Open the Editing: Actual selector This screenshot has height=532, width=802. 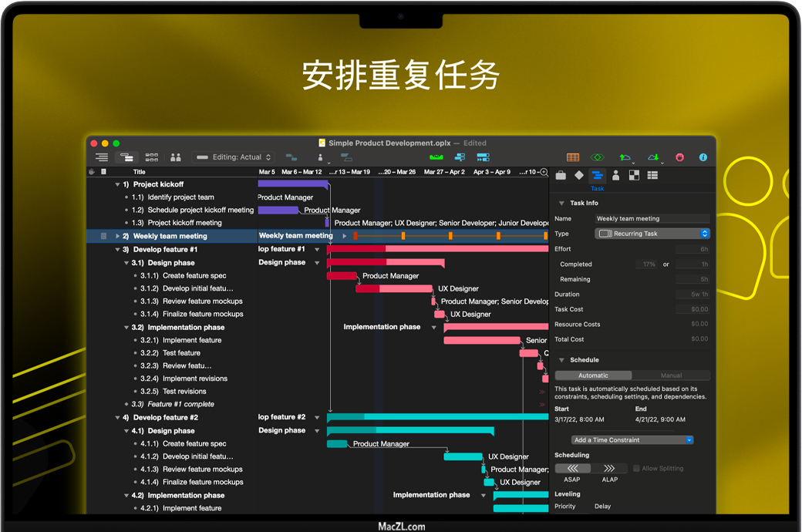click(x=234, y=157)
